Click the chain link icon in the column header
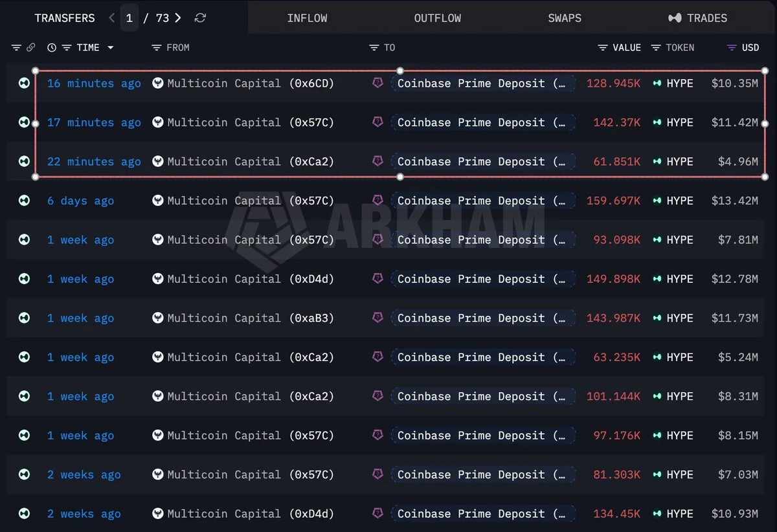The width and height of the screenshot is (777, 532). pyautogui.click(x=31, y=48)
